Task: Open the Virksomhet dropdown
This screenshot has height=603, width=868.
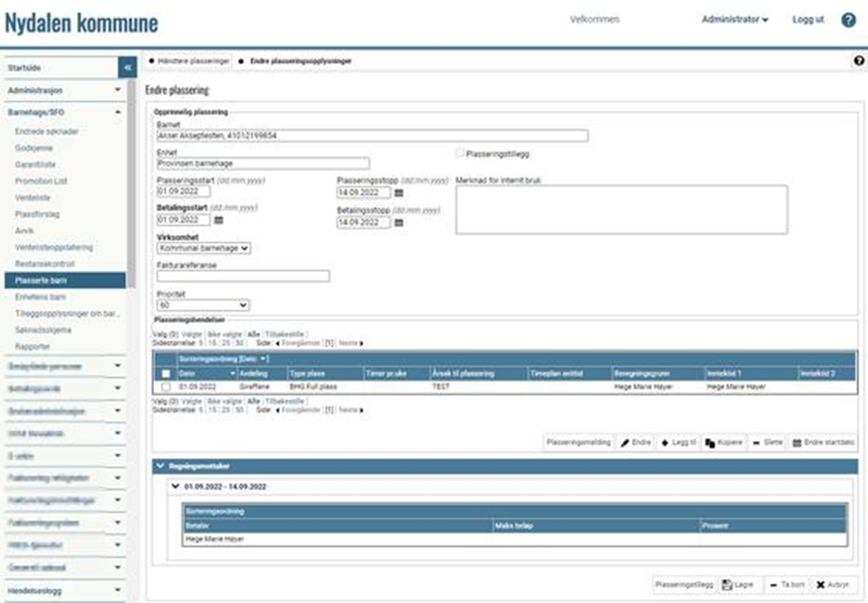Action: click(x=203, y=248)
